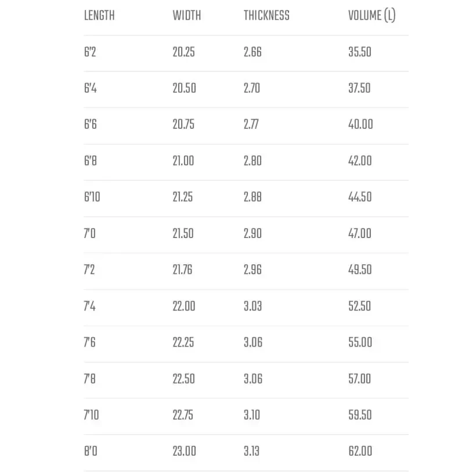Select the 52.50 volume value
The height and width of the screenshot is (476, 476).
tap(359, 306)
